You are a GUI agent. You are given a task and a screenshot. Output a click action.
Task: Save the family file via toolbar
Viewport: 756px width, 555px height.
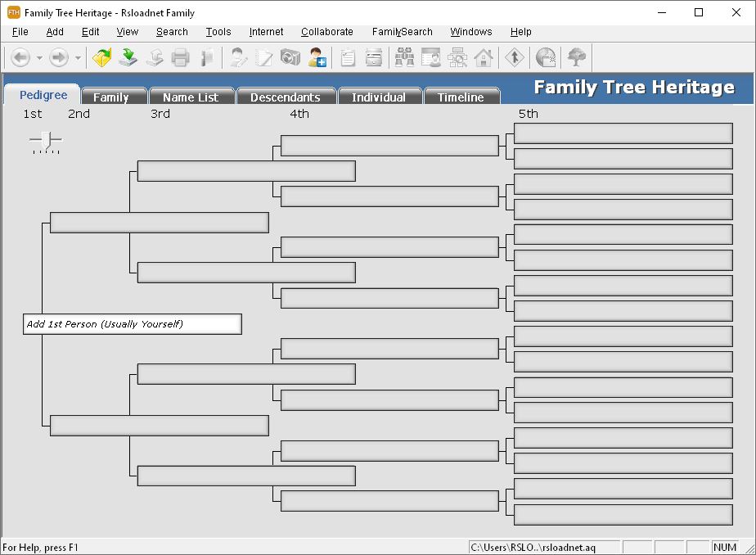[x=128, y=57]
